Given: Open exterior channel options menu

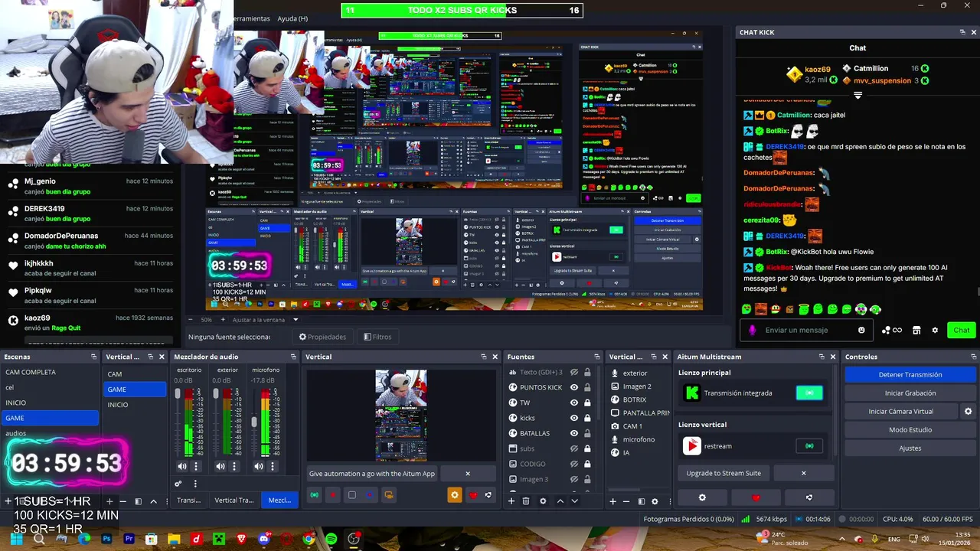Looking at the screenshot, I should (x=234, y=466).
